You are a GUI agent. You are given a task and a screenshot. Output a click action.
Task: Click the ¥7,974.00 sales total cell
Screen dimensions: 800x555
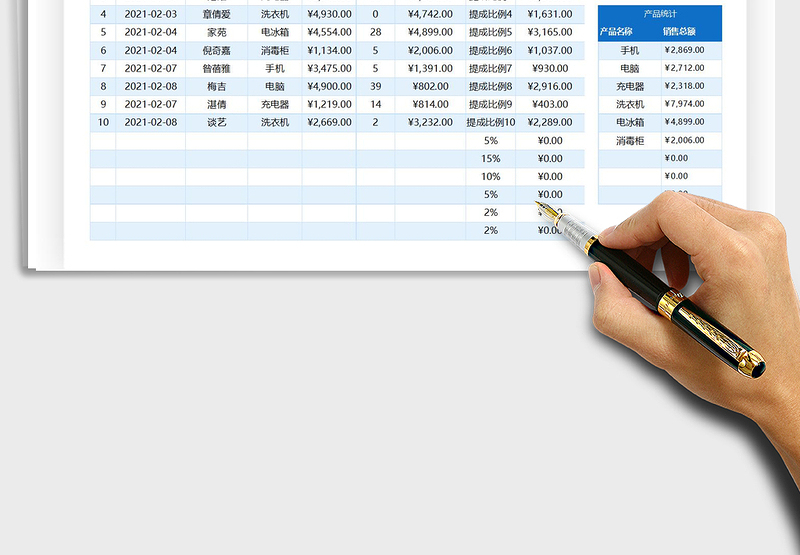point(690,104)
